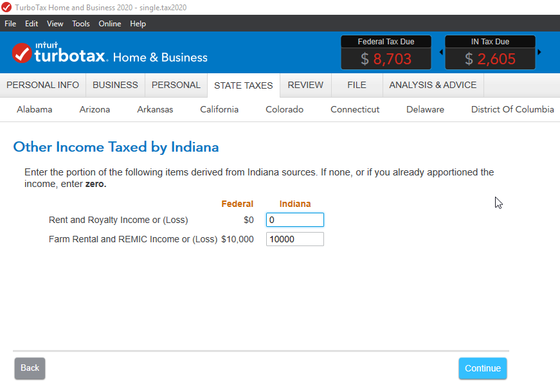560x392 pixels.
Task: Click the $0 federal amount
Action: [x=249, y=220]
